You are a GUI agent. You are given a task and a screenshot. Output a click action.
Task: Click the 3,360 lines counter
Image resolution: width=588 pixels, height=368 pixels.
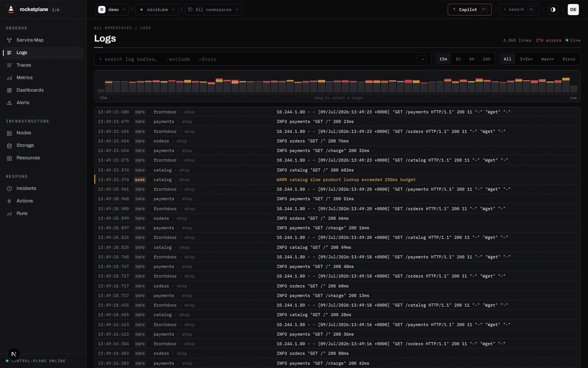(x=517, y=40)
